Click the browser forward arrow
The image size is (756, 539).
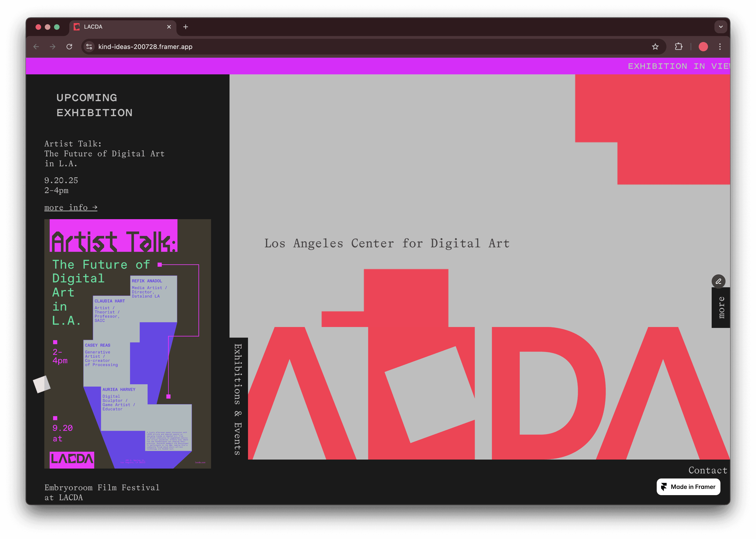pos(52,47)
